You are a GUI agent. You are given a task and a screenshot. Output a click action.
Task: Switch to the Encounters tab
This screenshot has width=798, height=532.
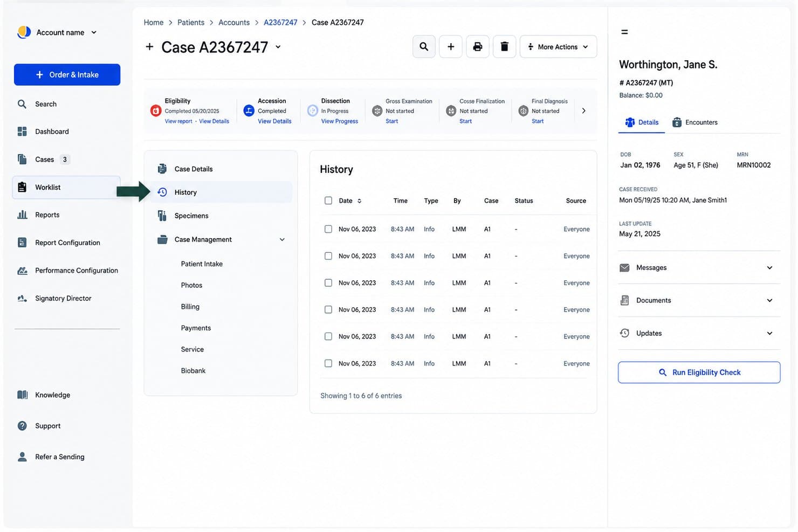click(695, 122)
